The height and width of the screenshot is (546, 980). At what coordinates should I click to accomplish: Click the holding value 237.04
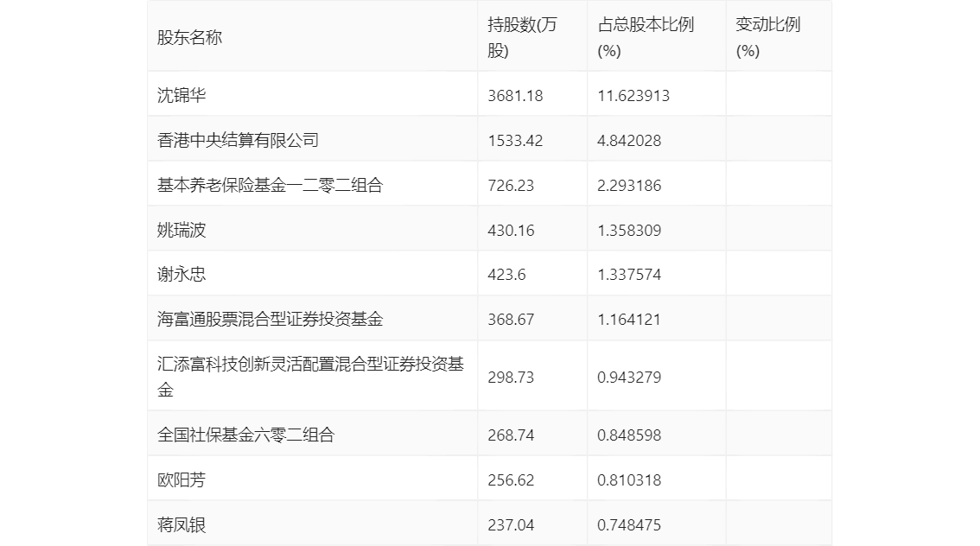coord(511,525)
